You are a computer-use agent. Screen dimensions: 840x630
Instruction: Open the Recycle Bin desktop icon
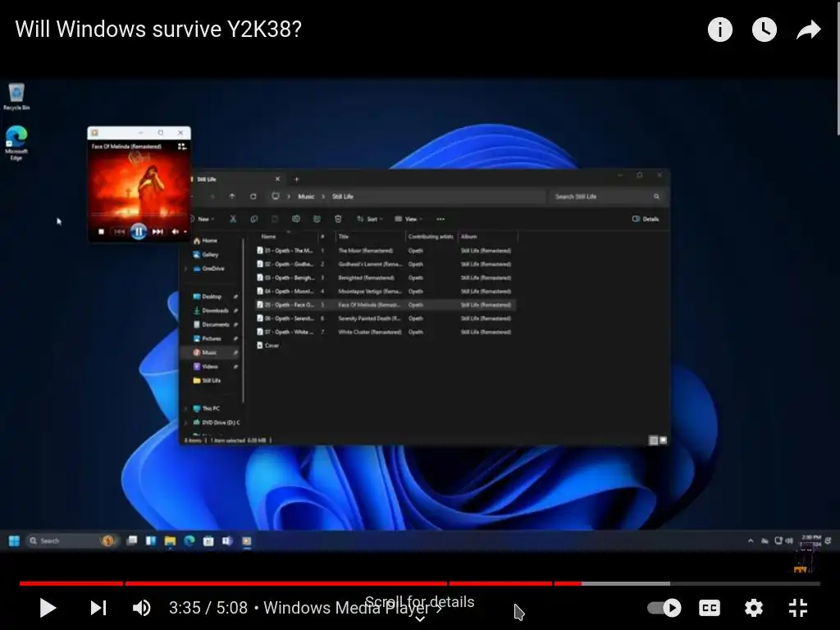pyautogui.click(x=16, y=97)
